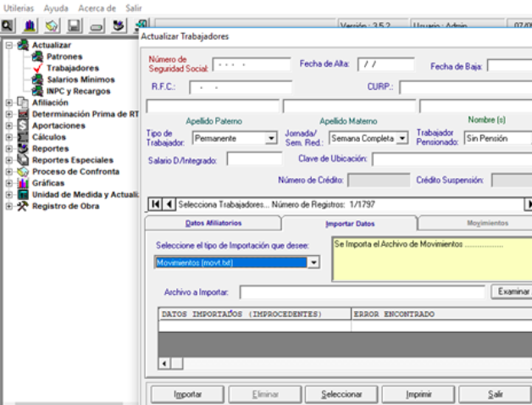
Task: Click the Salir menu item
Action: [x=134, y=8]
